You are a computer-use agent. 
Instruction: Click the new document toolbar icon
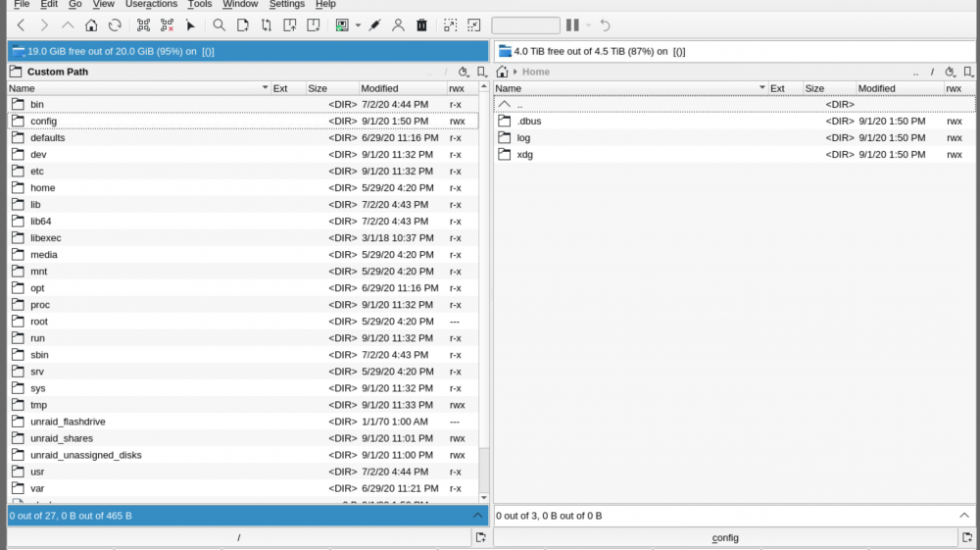242,25
